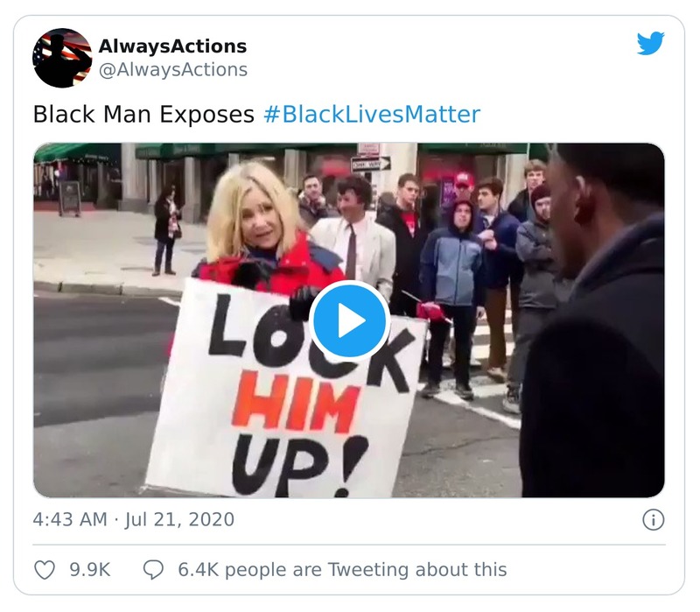Like the tweet with heart icon
The height and width of the screenshot is (612, 700).
point(45,570)
